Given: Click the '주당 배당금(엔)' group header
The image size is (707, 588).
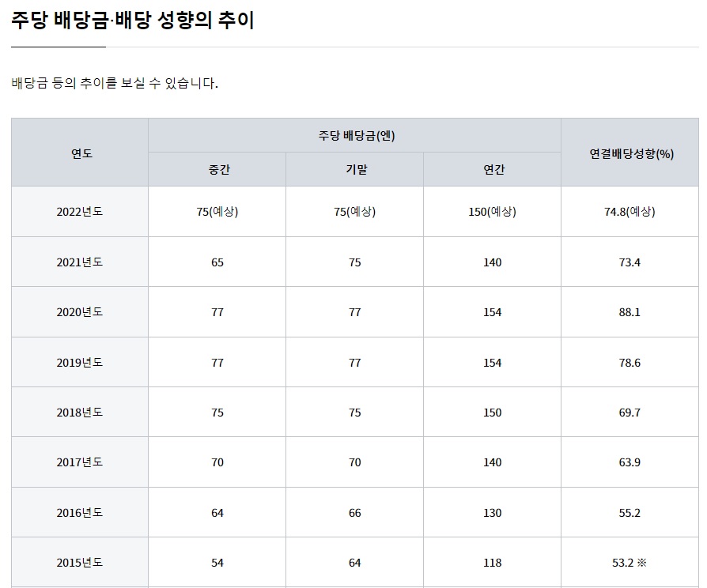Looking at the screenshot, I should (x=356, y=136).
